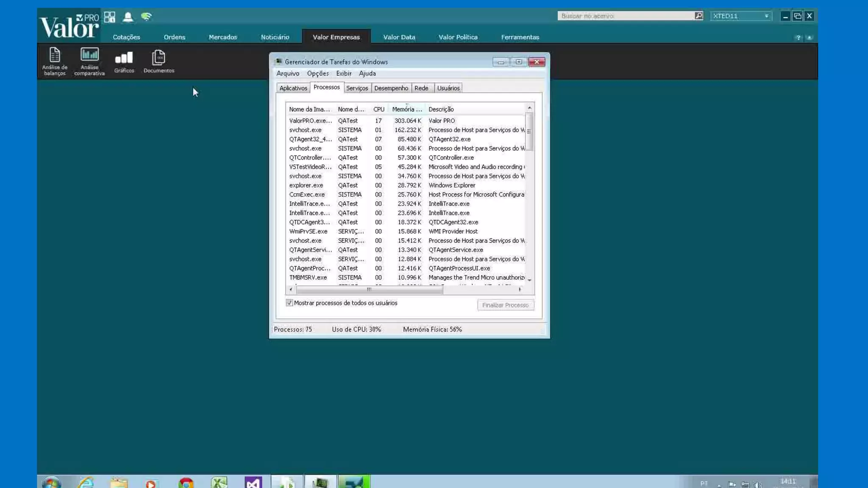Expand the XTED11 dropdown
The height and width of the screenshot is (488, 868).
coord(766,16)
